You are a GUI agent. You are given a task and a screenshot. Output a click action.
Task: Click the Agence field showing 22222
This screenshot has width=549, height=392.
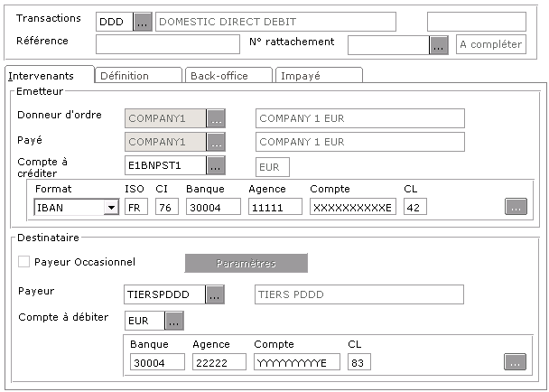click(x=218, y=362)
